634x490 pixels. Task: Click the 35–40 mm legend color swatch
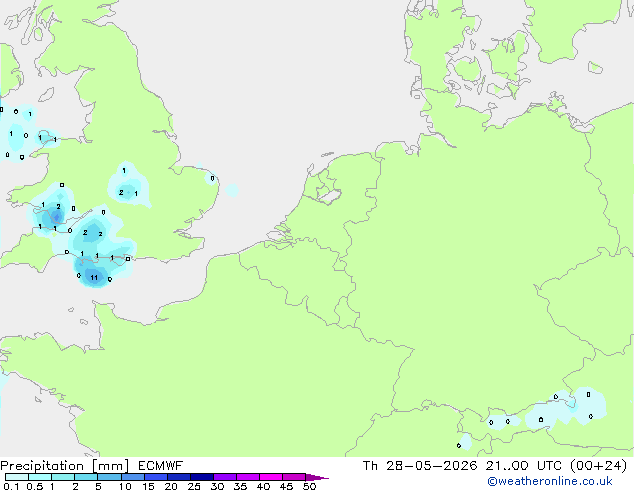pyautogui.click(x=248, y=477)
